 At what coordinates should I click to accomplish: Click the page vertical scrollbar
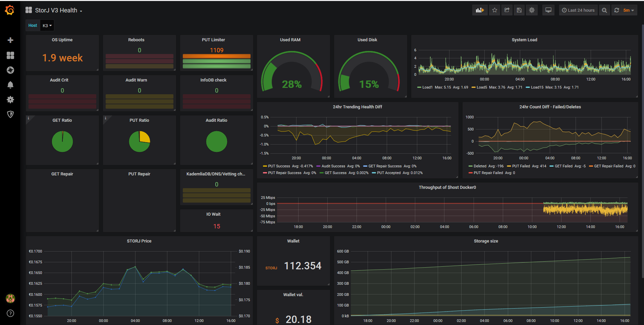tap(642, 151)
